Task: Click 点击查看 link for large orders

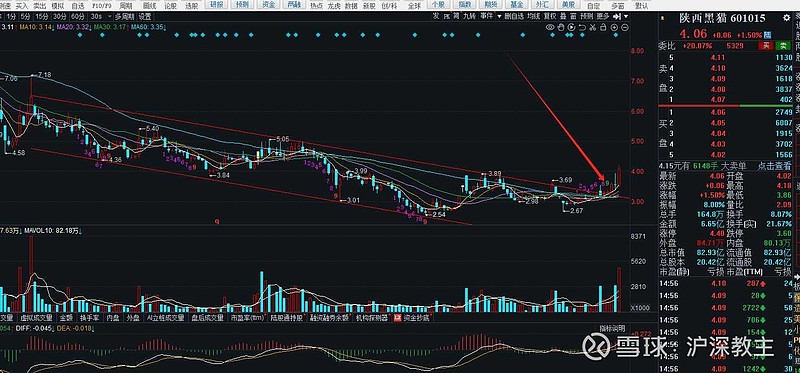Action: (x=773, y=165)
